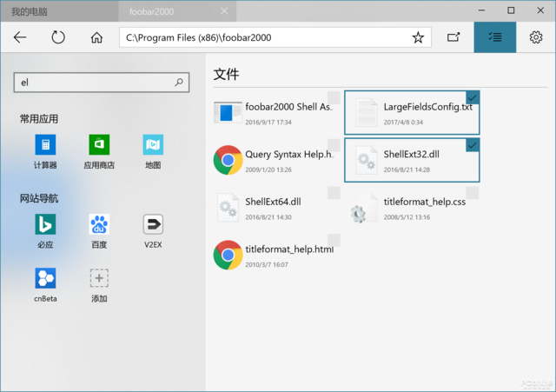Select the file name titleformat_help.html
This screenshot has width=556, height=392.
coord(289,249)
